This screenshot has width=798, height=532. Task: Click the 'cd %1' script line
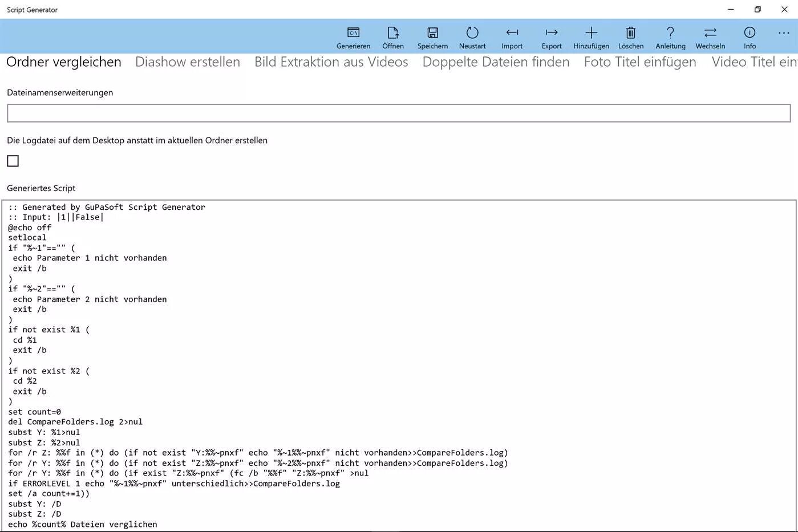pos(25,340)
